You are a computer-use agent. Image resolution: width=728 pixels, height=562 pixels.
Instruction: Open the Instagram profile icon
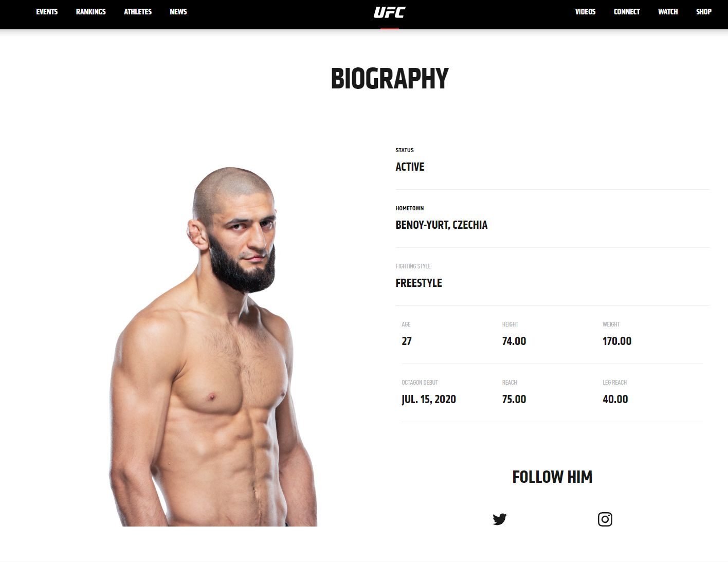pos(605,519)
